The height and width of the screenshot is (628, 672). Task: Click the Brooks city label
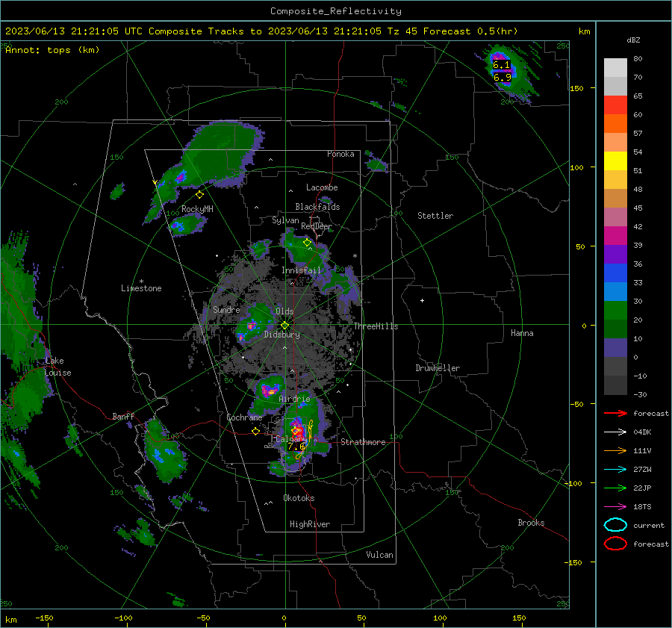pos(531,523)
